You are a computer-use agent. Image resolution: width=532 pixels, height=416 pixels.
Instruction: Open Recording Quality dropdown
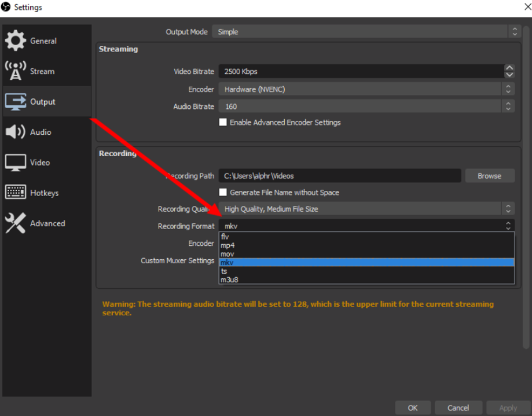click(366, 209)
